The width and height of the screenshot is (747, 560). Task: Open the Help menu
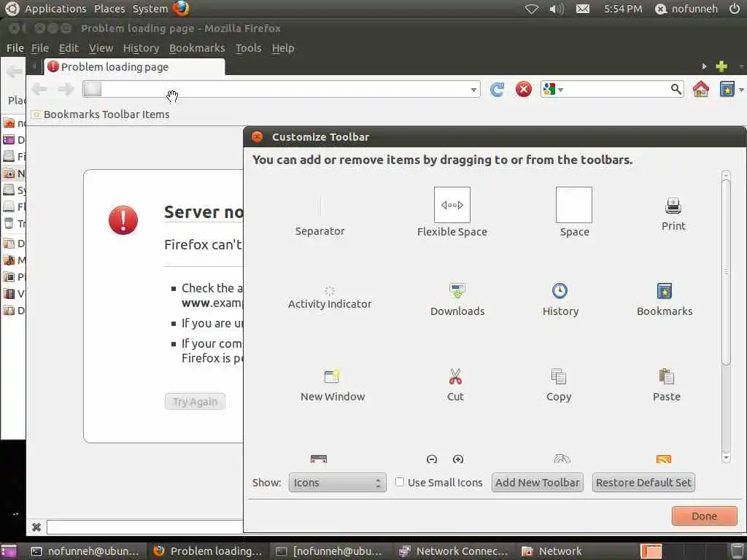pyautogui.click(x=283, y=48)
